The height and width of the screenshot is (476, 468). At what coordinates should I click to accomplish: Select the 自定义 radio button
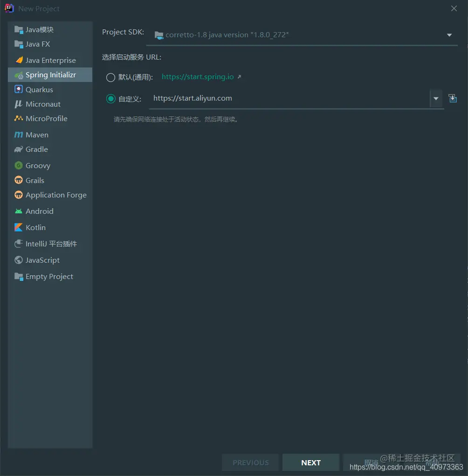pos(110,99)
